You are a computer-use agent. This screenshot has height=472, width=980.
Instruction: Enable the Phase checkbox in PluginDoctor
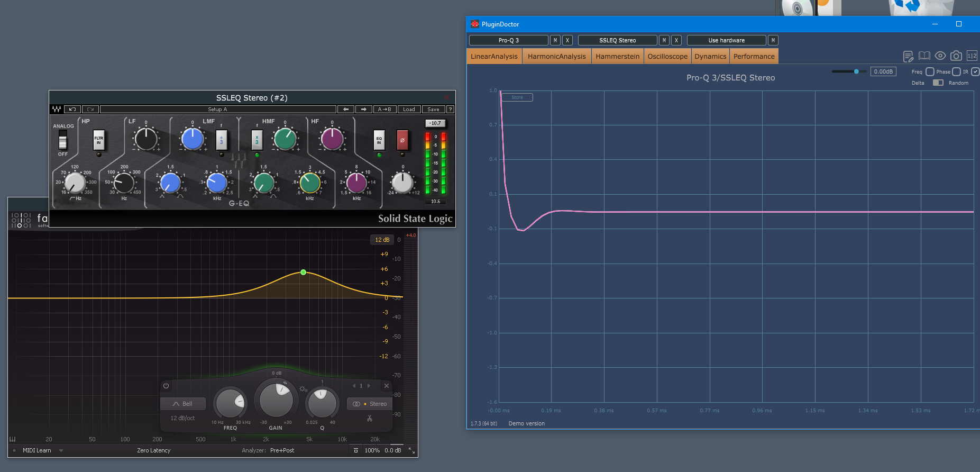(x=956, y=72)
